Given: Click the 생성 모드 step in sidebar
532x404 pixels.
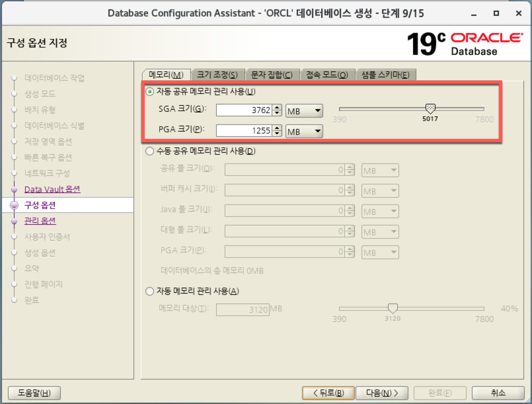Looking at the screenshot, I should 40,94.
